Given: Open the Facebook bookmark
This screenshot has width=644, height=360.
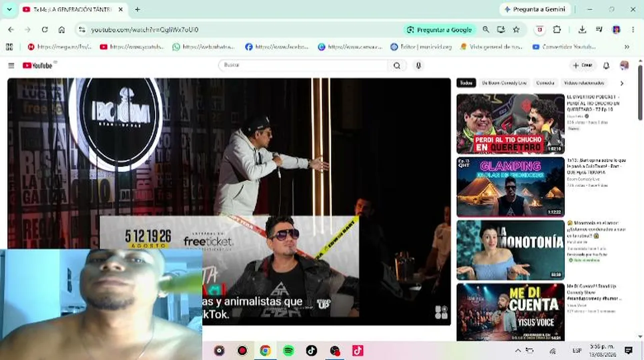Looking at the screenshot, I should click(x=276, y=46).
